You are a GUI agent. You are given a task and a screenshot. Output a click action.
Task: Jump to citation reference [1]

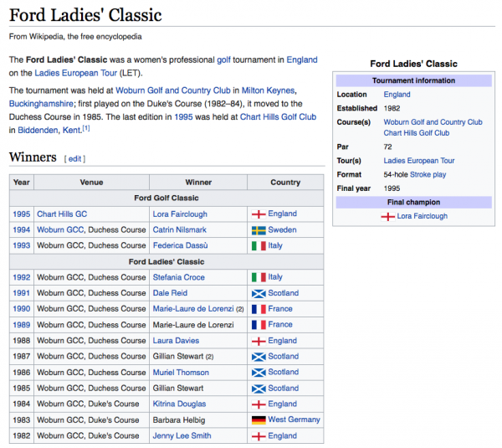coord(86,128)
